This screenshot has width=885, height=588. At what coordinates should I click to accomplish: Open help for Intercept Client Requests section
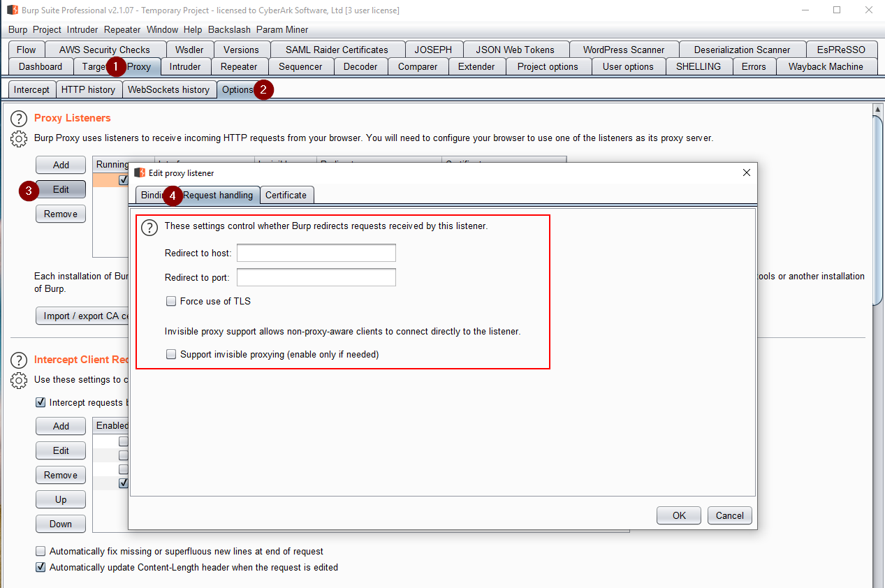coord(19,360)
